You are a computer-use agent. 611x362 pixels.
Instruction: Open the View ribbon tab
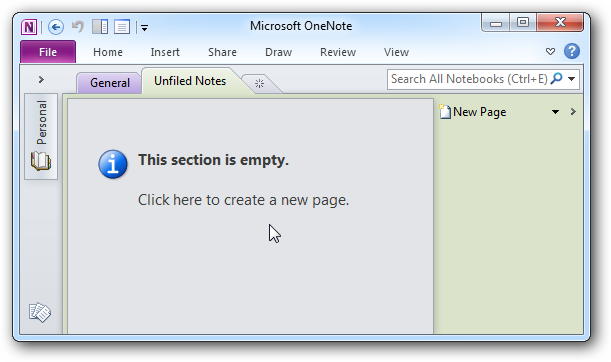[396, 52]
